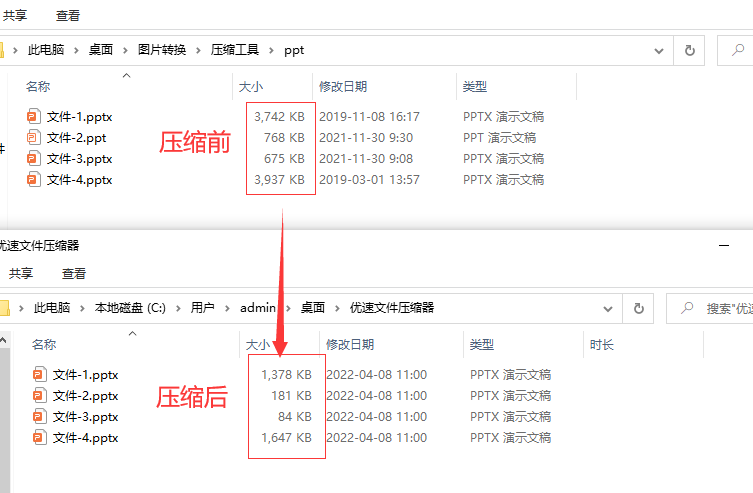Minimize the 优速文件压缩器 window
Image resolution: width=753 pixels, height=493 pixels.
point(724,245)
